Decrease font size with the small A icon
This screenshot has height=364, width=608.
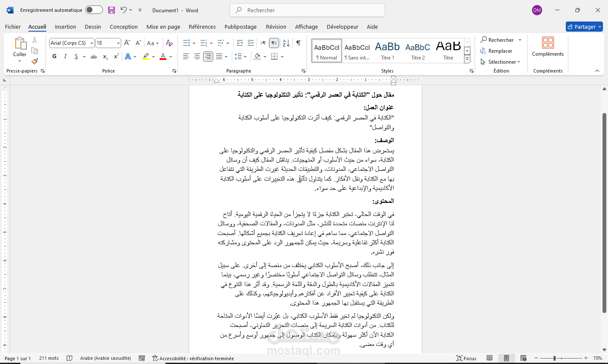(138, 43)
